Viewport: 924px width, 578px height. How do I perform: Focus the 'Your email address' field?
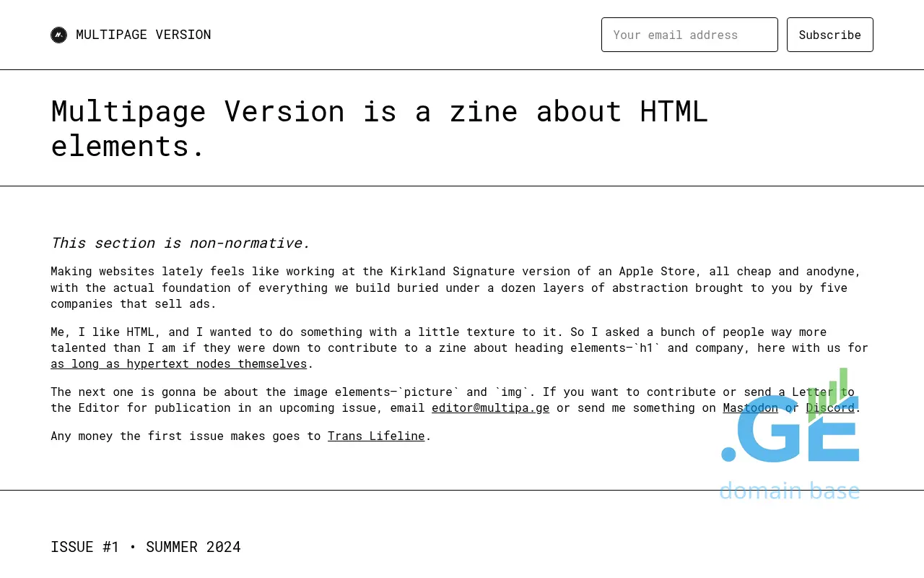coord(689,35)
